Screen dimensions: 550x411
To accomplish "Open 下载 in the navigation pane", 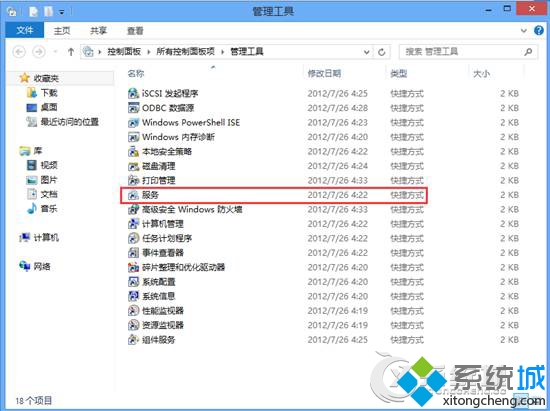I will point(49,93).
